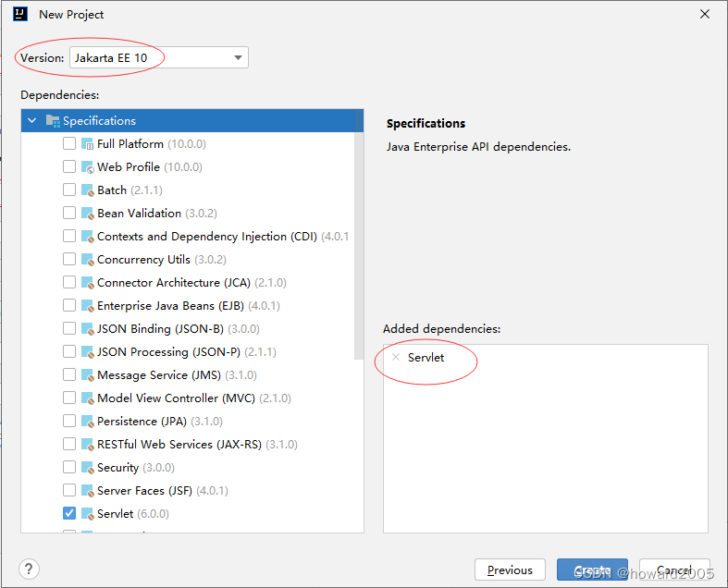
Task: Check the Persistence (JPA) checkbox
Action: [69, 421]
